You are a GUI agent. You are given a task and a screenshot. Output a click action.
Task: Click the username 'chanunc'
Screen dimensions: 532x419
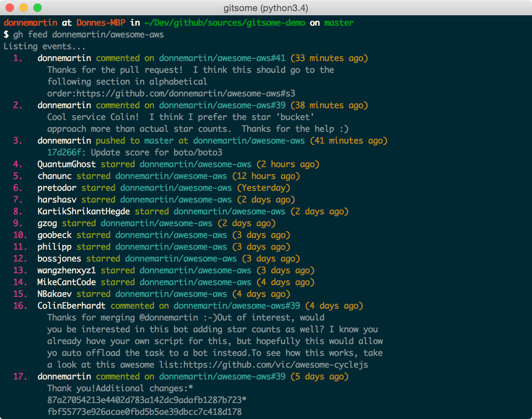(x=55, y=176)
